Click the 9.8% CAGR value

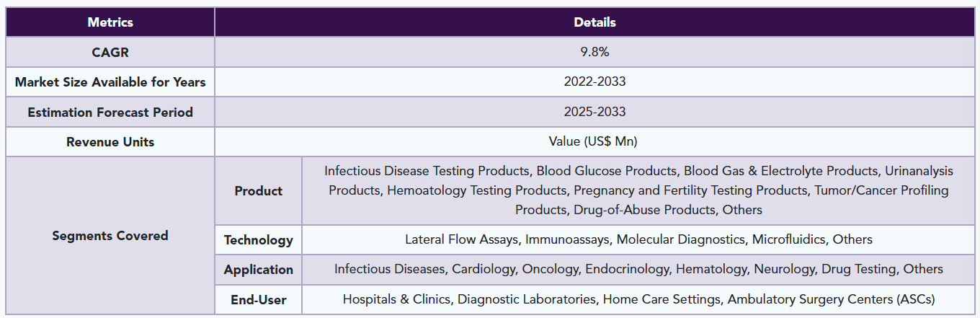coord(594,52)
